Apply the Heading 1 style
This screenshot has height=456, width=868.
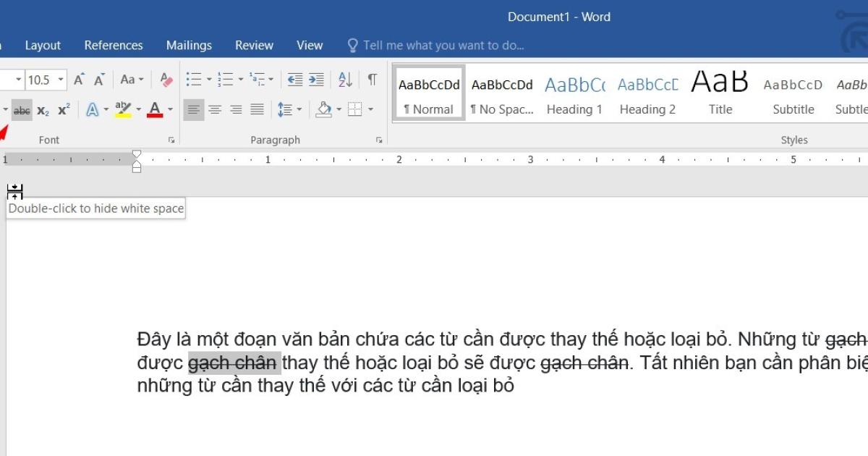pyautogui.click(x=574, y=93)
